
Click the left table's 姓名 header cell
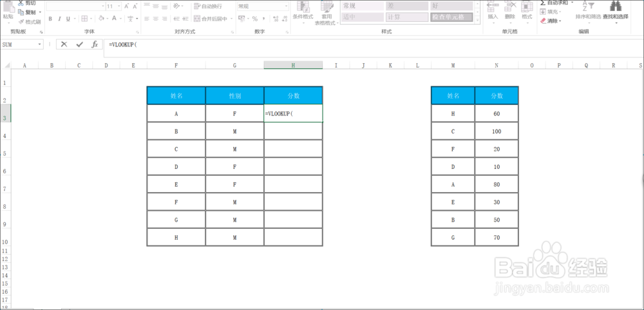coord(176,95)
